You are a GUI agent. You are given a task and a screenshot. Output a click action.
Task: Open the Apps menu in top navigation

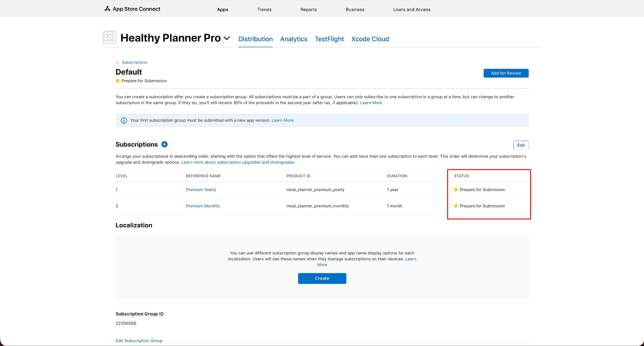223,9
